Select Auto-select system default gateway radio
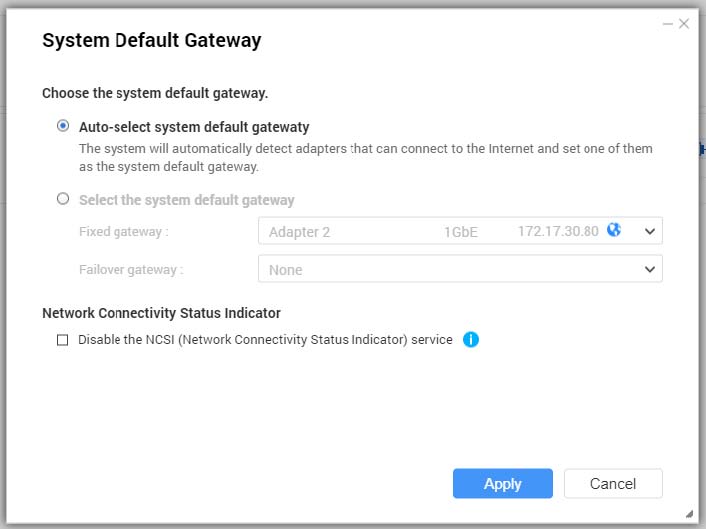The image size is (706, 529). coord(63,127)
